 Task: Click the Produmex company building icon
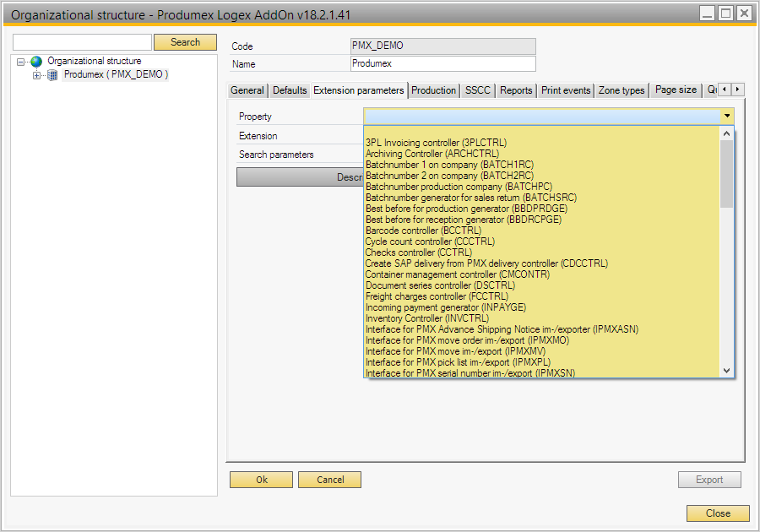[x=52, y=75]
